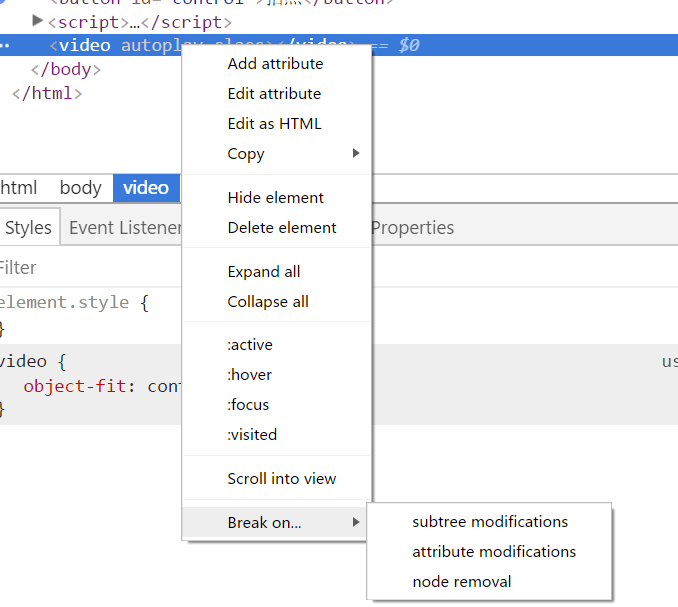Switch to the Event Listeners tab
The image size is (678, 607).
(x=125, y=227)
